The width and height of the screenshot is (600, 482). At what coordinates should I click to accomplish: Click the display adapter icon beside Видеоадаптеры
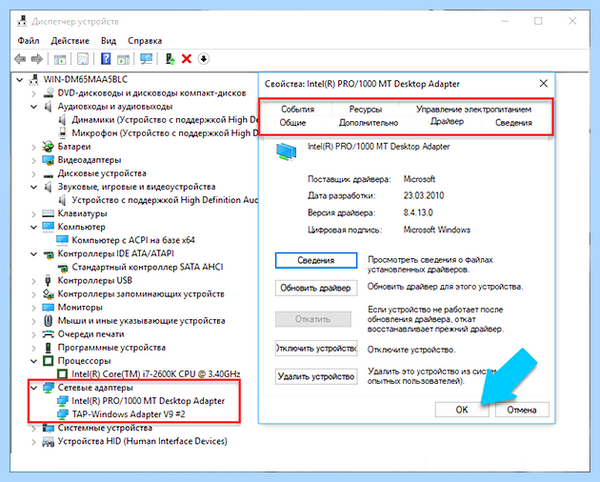tap(48, 160)
